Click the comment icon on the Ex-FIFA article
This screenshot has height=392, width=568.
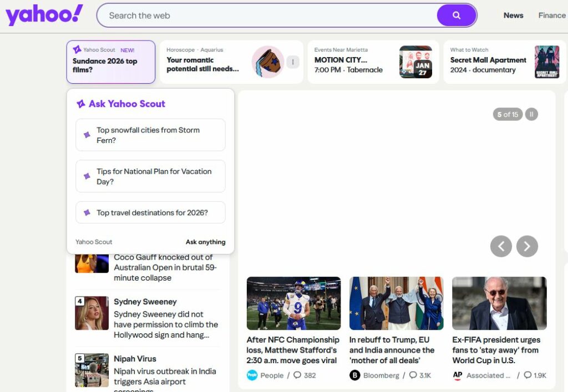tap(528, 375)
